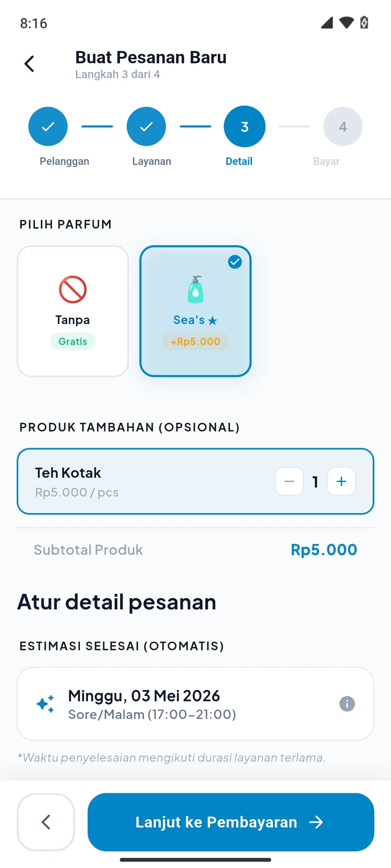Jump to step 4 Bayar circle

(343, 127)
